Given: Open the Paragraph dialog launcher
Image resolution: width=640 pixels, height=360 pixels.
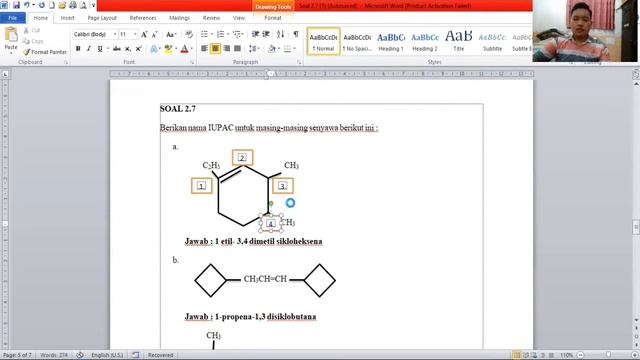Looking at the screenshot, I should click(299, 62).
